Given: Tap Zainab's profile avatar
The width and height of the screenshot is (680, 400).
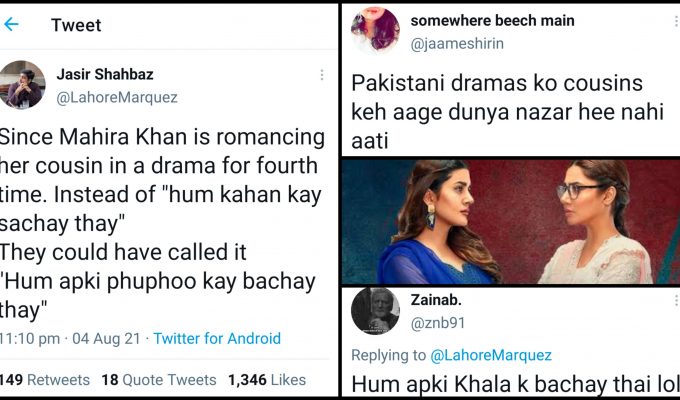Looking at the screenshot, I should click(x=376, y=311).
